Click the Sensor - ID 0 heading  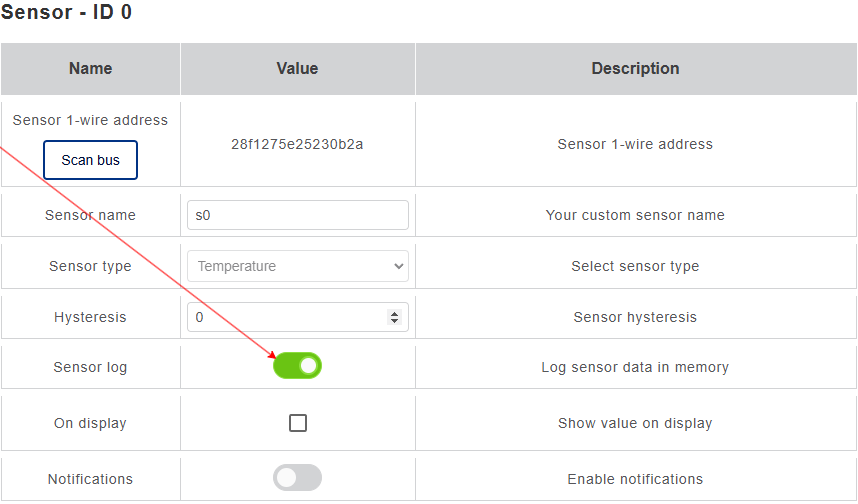(x=66, y=13)
